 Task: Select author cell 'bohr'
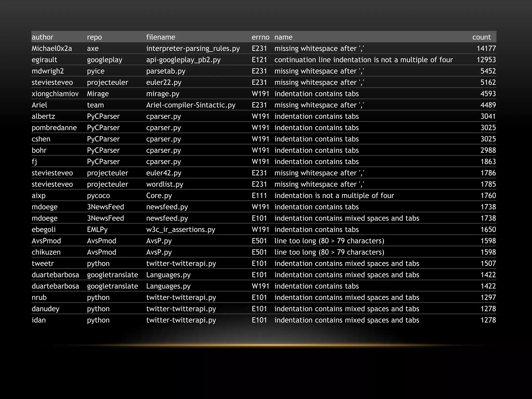pos(39,150)
